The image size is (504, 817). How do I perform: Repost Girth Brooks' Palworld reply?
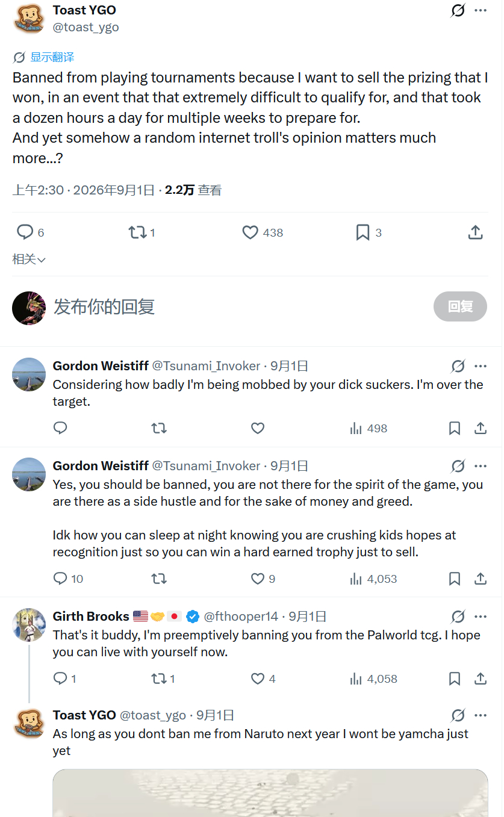[x=163, y=679]
